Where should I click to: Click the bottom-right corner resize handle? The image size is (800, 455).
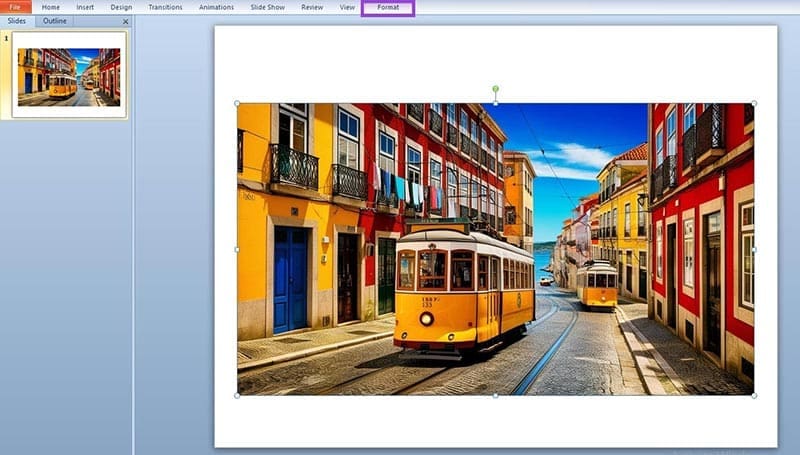pyautogui.click(x=754, y=395)
